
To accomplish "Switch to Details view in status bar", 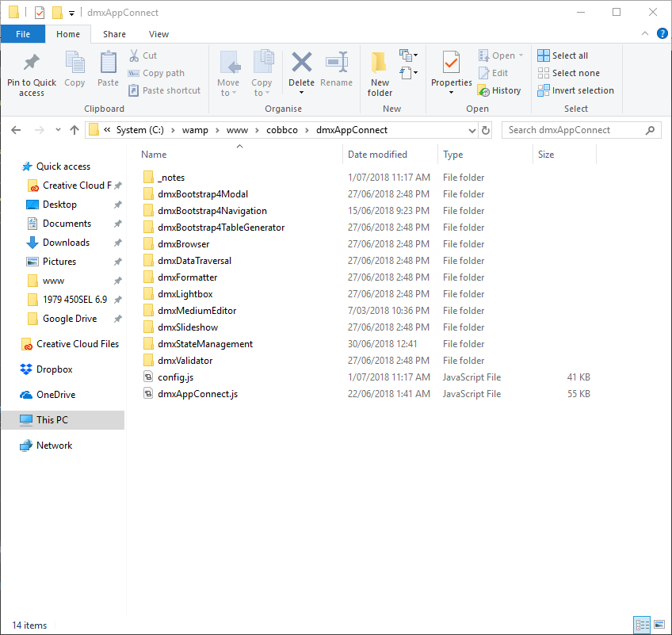I will click(642, 625).
